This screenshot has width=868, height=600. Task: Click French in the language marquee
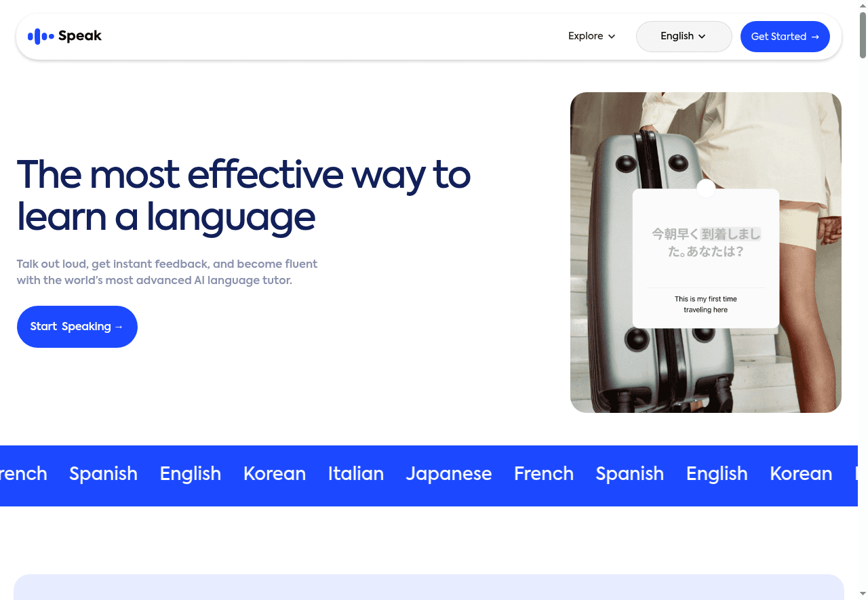543,473
